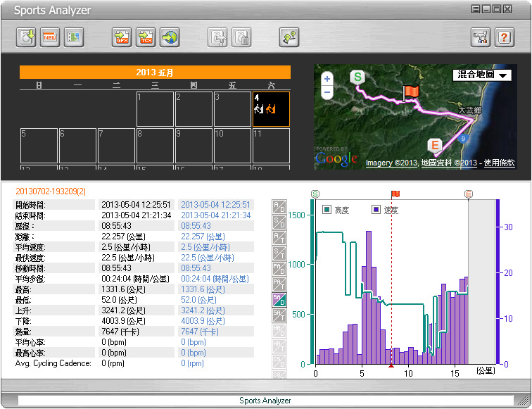
Task: Select May 4 activity cell in calendar
Action: click(x=271, y=108)
